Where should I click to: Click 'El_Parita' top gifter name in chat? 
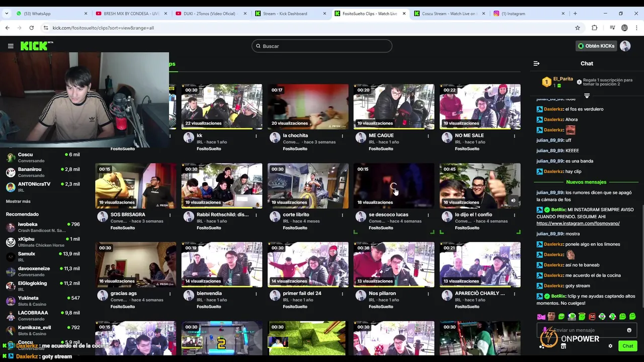coord(563,79)
